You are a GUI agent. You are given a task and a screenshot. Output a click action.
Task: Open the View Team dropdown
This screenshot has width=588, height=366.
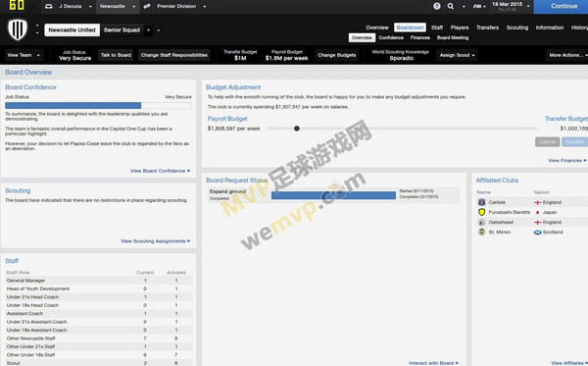pos(24,55)
